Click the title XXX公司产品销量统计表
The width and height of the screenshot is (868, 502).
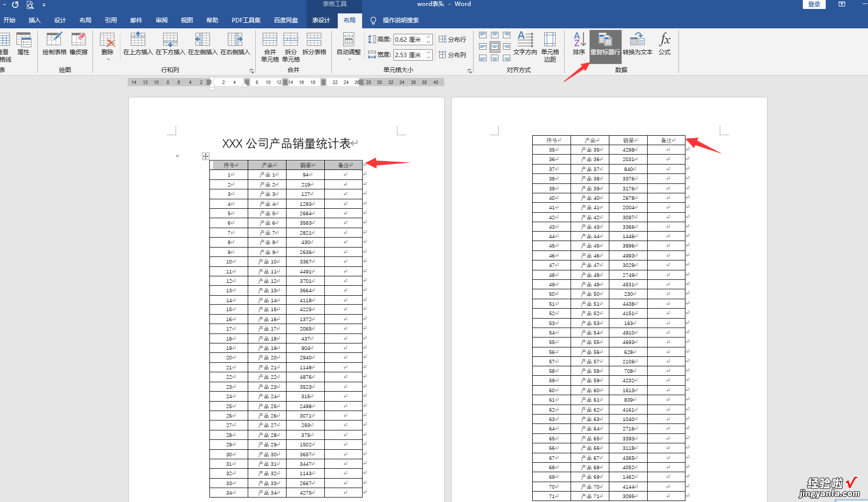286,144
